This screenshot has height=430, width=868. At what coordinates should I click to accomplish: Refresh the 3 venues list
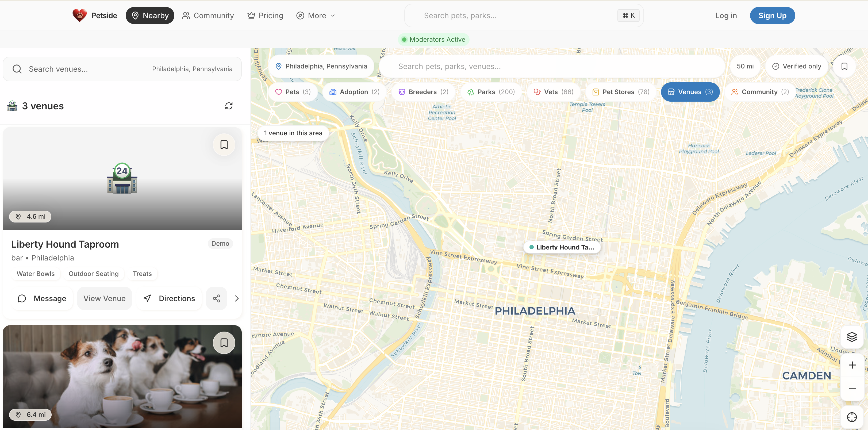click(229, 106)
